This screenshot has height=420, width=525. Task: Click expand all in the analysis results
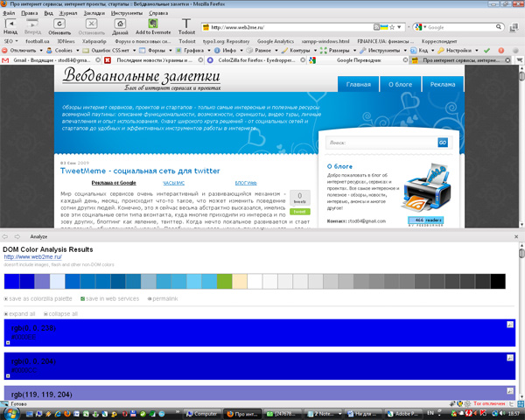(x=19, y=314)
